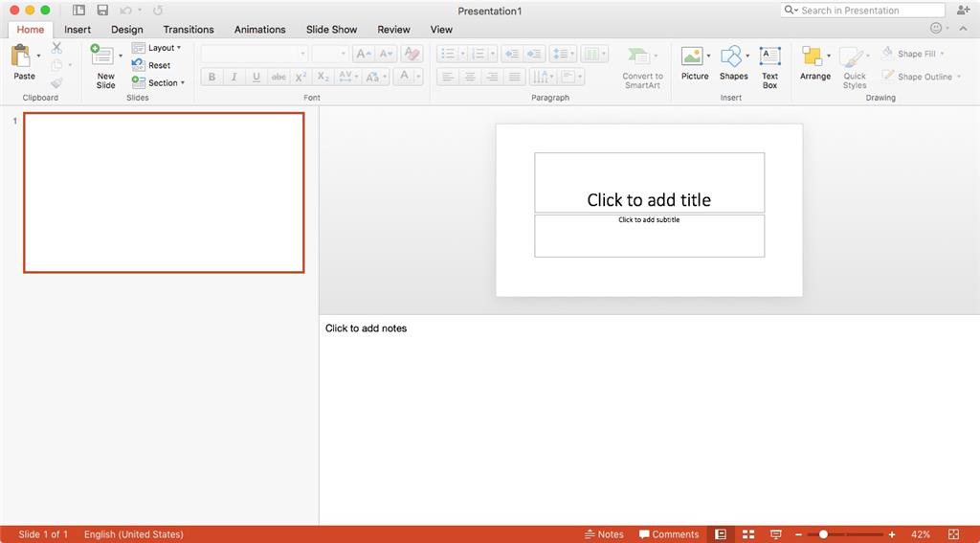Click the Copy icon under Cut
980x543 pixels.
[57, 64]
